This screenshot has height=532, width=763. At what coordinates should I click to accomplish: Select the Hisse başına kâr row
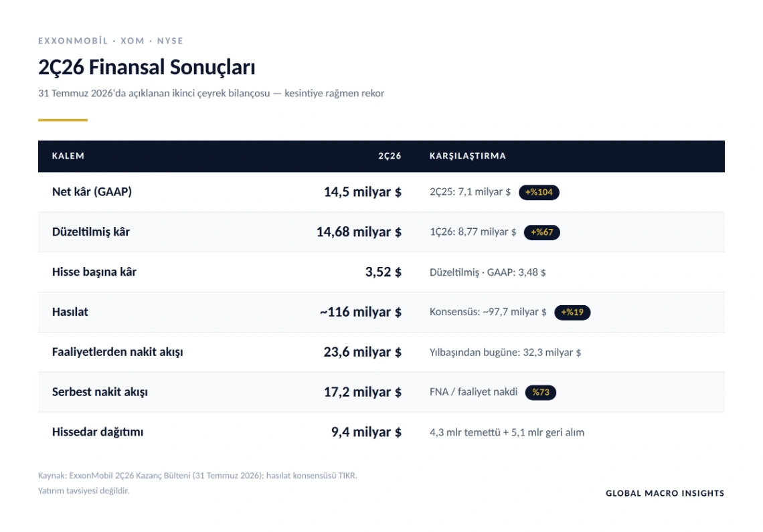coord(381,272)
